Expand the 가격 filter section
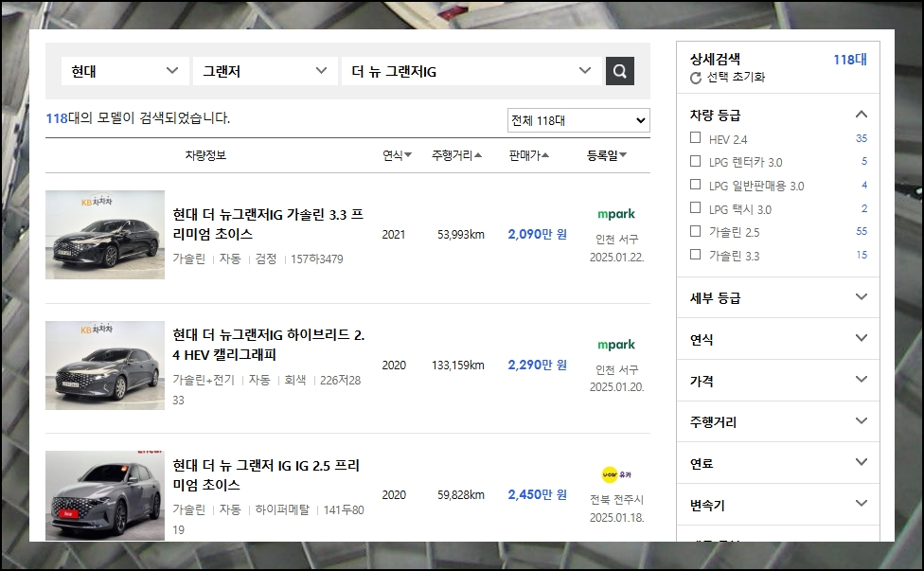This screenshot has height=571, width=924. click(x=778, y=380)
